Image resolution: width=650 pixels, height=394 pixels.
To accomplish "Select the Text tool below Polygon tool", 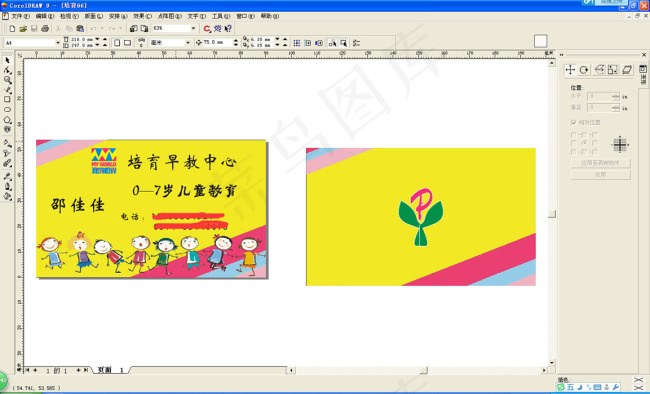I will (7, 129).
